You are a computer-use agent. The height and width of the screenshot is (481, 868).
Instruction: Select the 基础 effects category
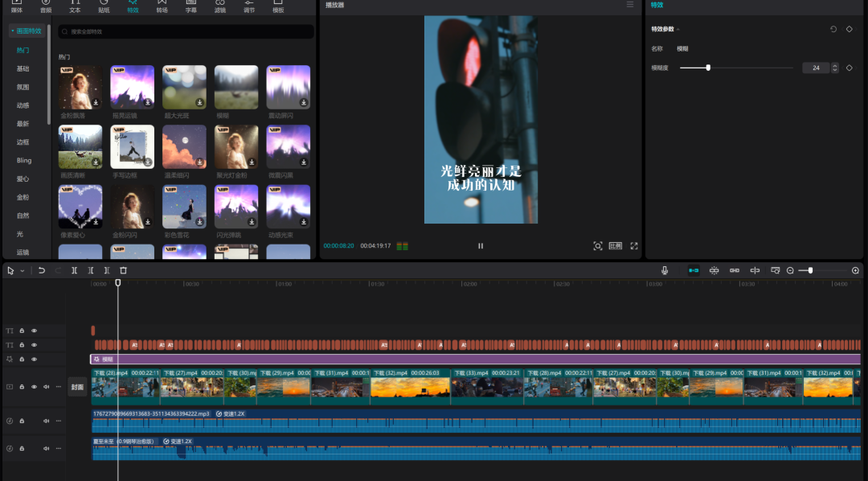23,68
